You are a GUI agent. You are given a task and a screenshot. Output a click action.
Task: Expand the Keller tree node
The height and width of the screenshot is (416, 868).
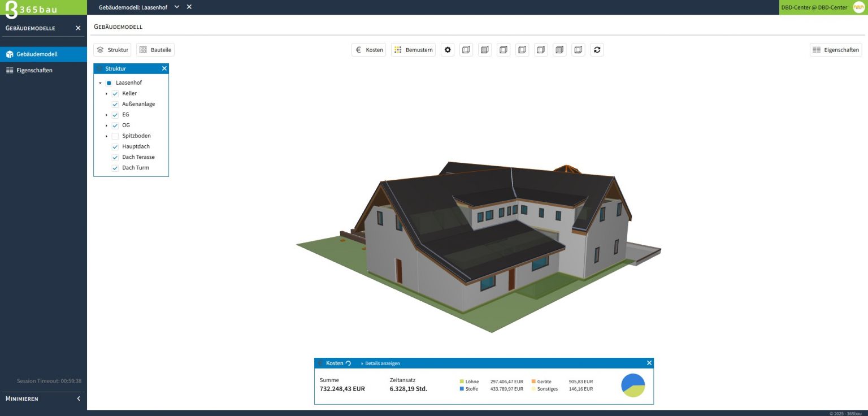click(106, 94)
